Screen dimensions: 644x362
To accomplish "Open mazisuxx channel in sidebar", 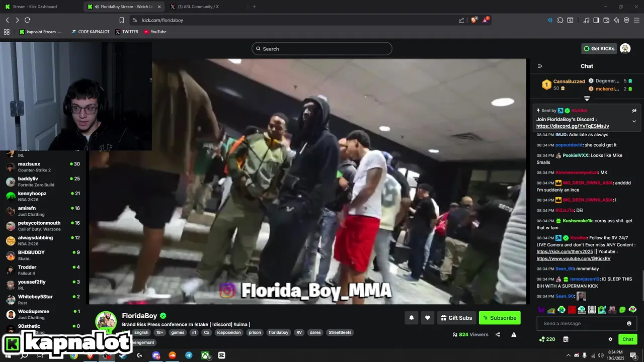I will click(43, 167).
